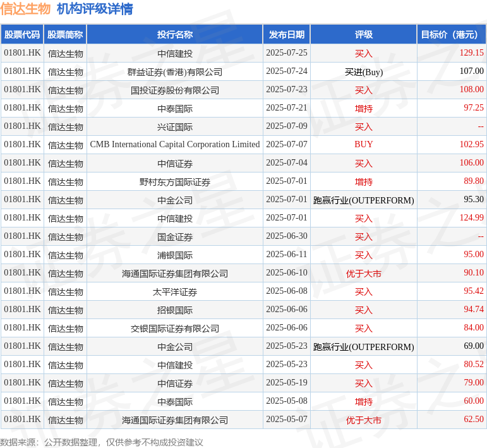Click 浦银国际 cell
The height and width of the screenshot is (448, 487).
pyautogui.click(x=175, y=255)
